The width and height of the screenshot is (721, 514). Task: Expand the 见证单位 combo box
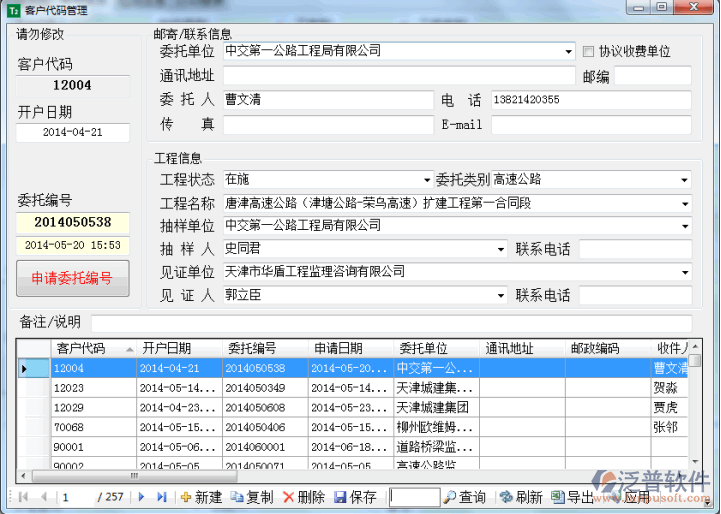[684, 272]
